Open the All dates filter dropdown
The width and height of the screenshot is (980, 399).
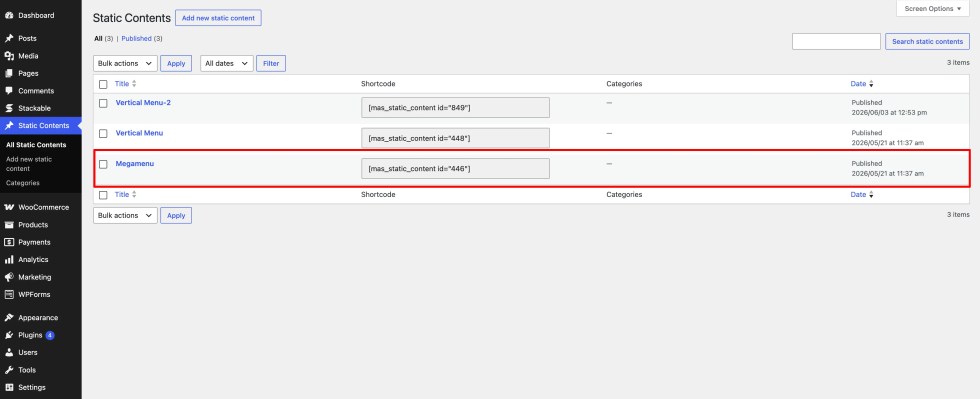(x=227, y=63)
